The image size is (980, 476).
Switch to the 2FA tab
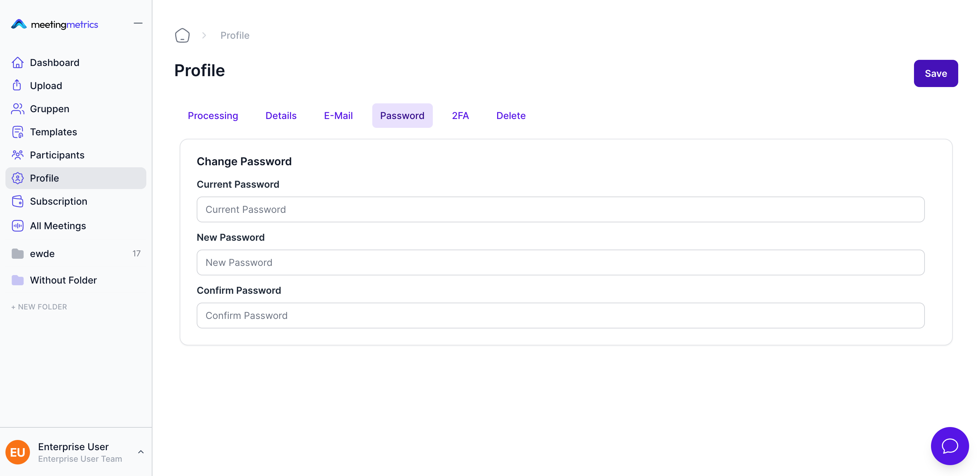[x=460, y=116]
